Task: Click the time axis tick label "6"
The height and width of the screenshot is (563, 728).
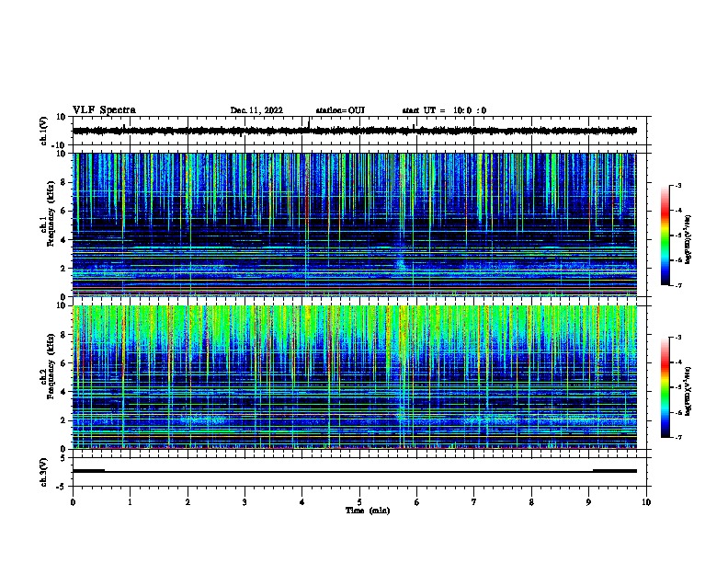Action: point(417,502)
